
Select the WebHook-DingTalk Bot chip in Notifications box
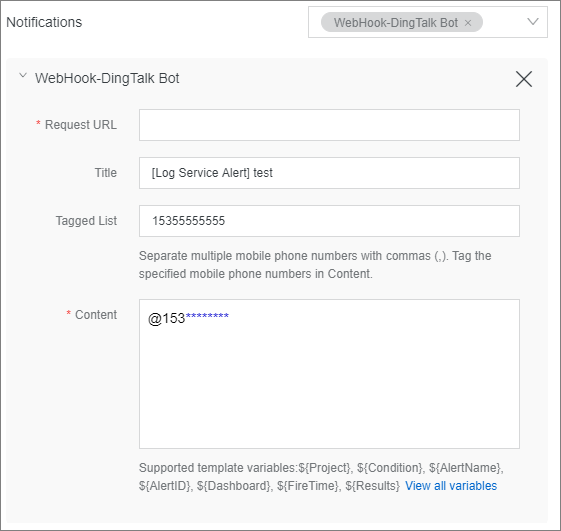(x=395, y=23)
